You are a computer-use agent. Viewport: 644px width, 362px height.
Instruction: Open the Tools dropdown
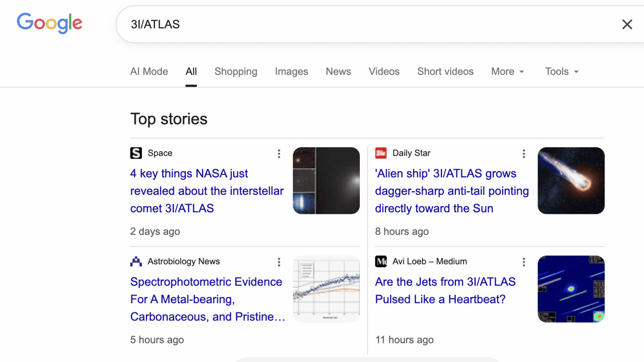point(562,71)
